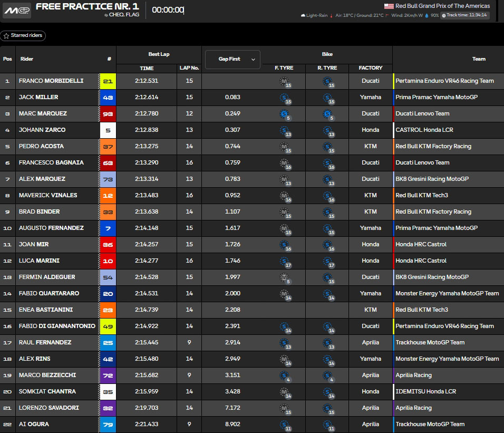Viewport: 504px width, 433px height.
Task: Click Ai Ogura's front tyre icon
Action: click(284, 425)
